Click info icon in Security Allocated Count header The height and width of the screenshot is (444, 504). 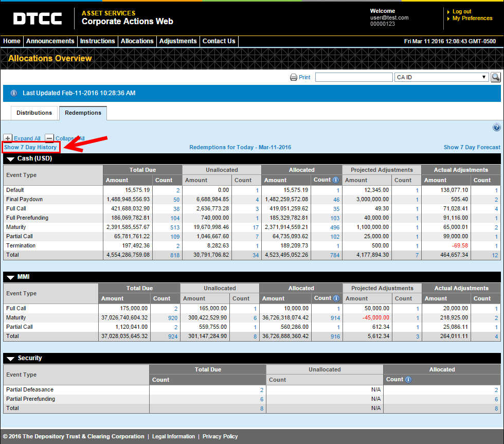coord(408,380)
